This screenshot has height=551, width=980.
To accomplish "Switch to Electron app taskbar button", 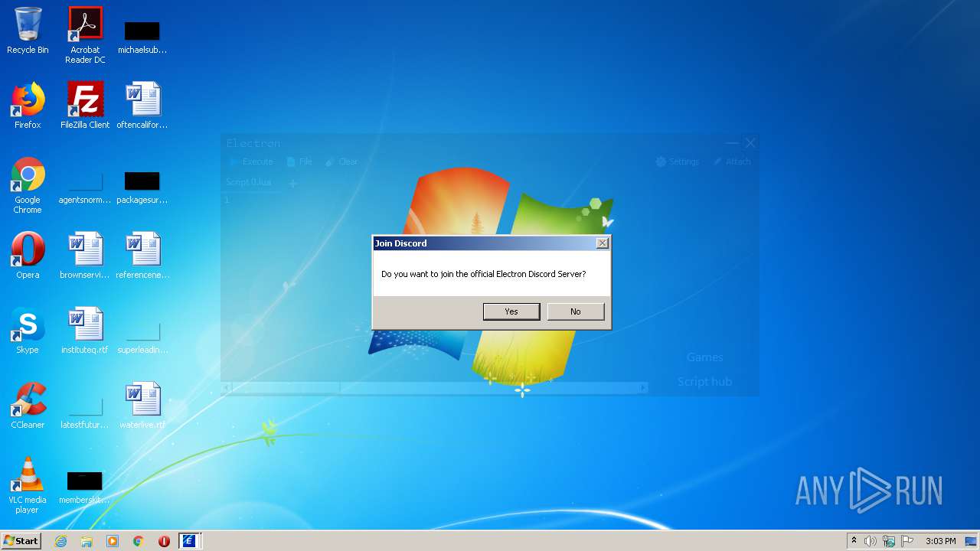I will [190, 541].
